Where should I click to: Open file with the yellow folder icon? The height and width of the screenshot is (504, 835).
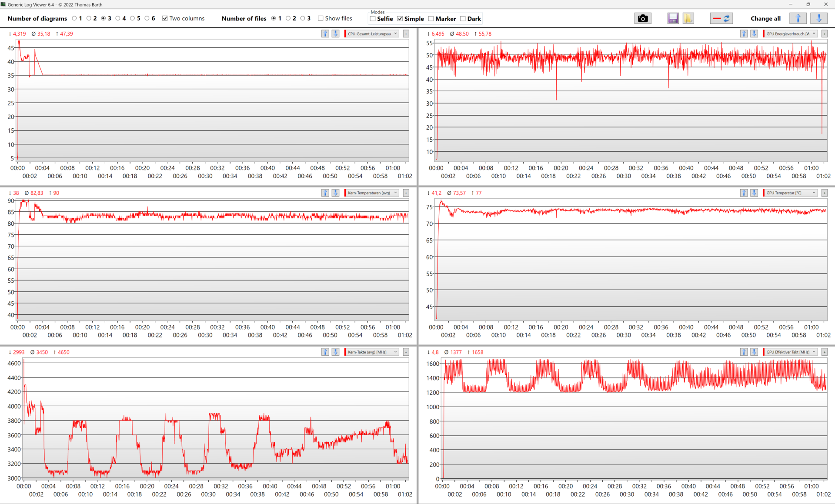click(688, 18)
